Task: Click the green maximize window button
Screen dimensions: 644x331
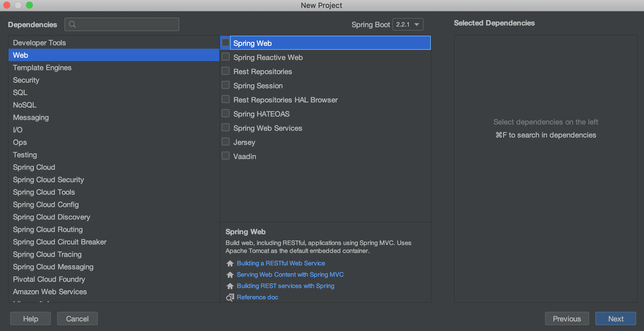Action: (x=29, y=5)
